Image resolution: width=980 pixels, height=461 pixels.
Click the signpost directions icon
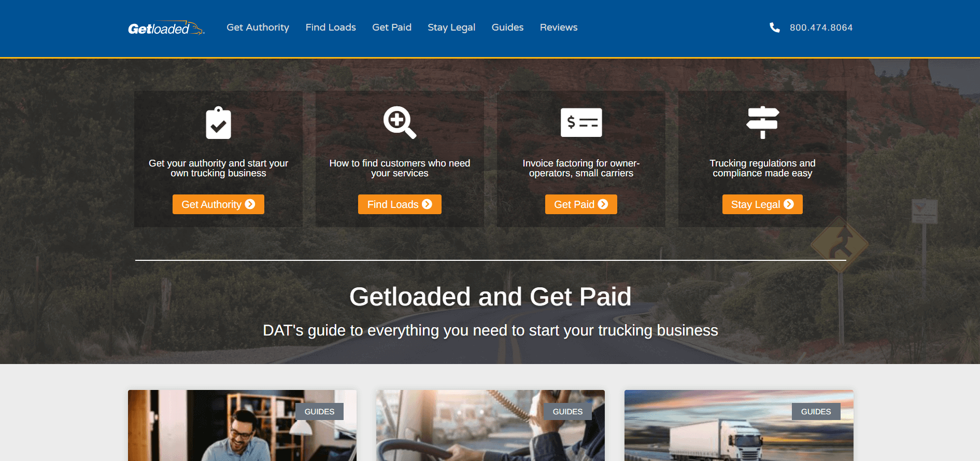point(762,122)
